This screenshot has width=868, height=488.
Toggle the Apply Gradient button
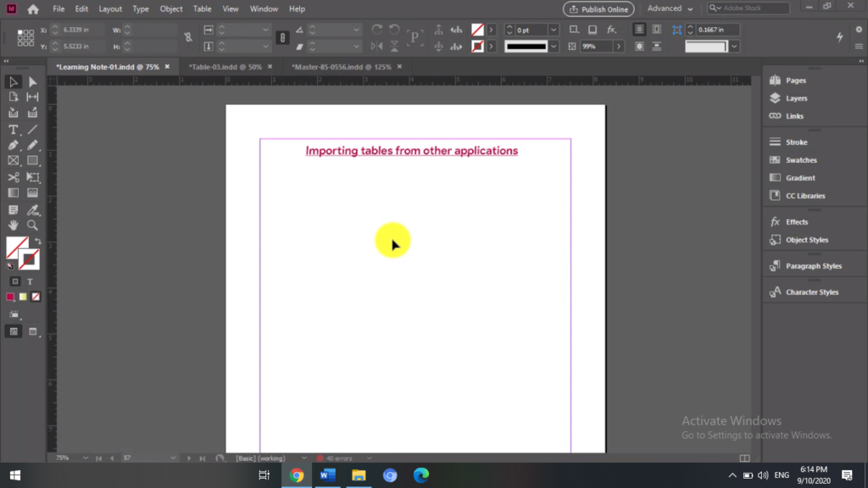tap(23, 297)
